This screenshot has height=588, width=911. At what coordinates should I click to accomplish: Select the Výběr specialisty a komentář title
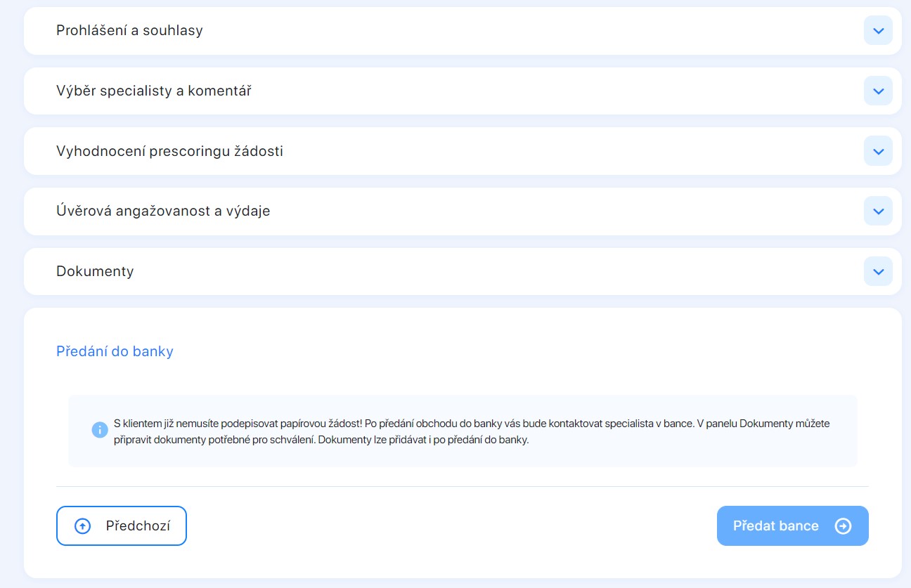pyautogui.click(x=154, y=91)
